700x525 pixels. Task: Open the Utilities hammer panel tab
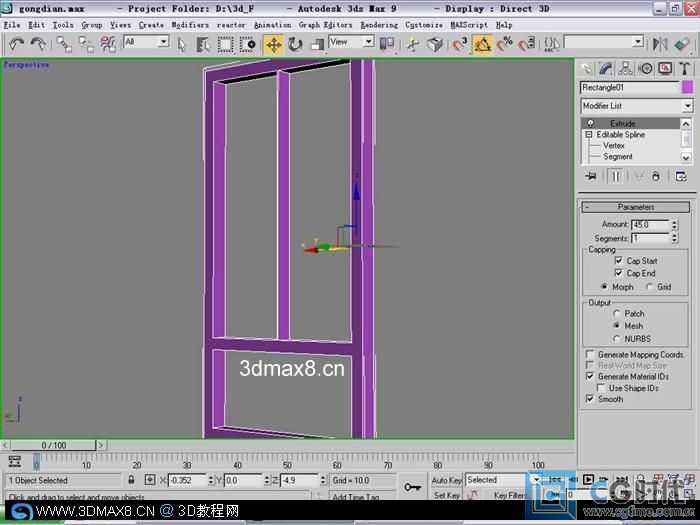pos(684,68)
